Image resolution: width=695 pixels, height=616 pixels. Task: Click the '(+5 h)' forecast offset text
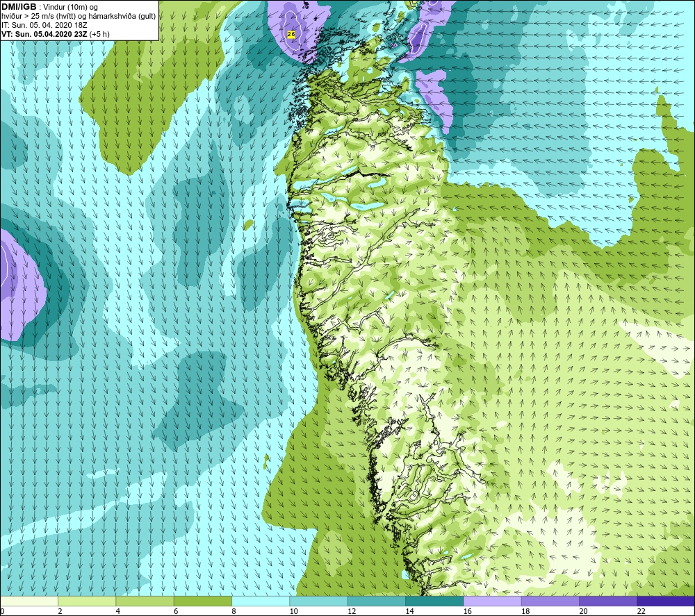tap(99, 34)
